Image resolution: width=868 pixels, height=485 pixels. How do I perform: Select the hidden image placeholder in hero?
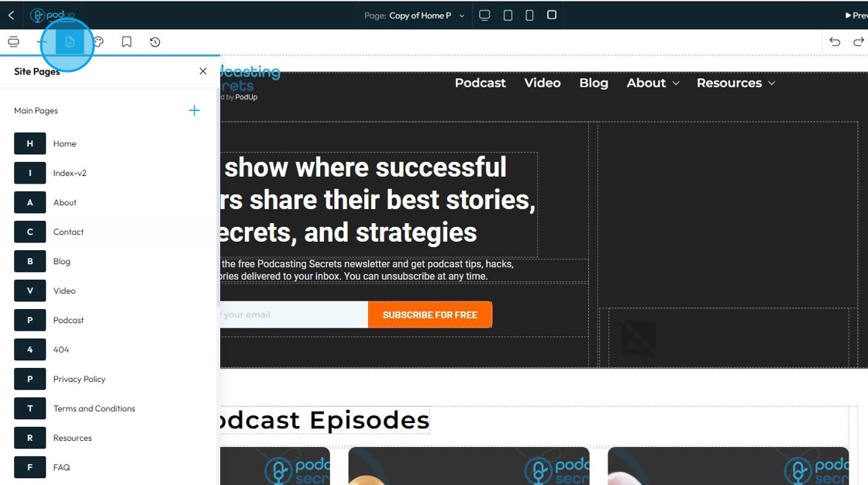639,338
